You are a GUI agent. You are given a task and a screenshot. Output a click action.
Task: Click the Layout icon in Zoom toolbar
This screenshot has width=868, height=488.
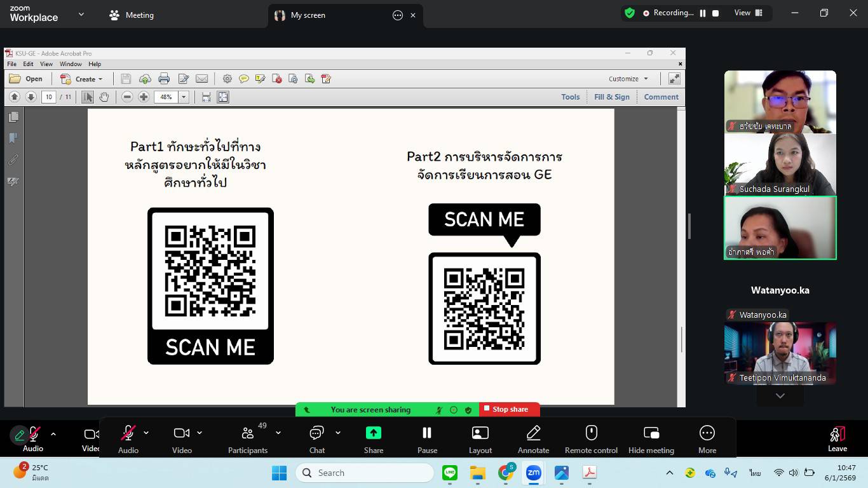tap(480, 433)
